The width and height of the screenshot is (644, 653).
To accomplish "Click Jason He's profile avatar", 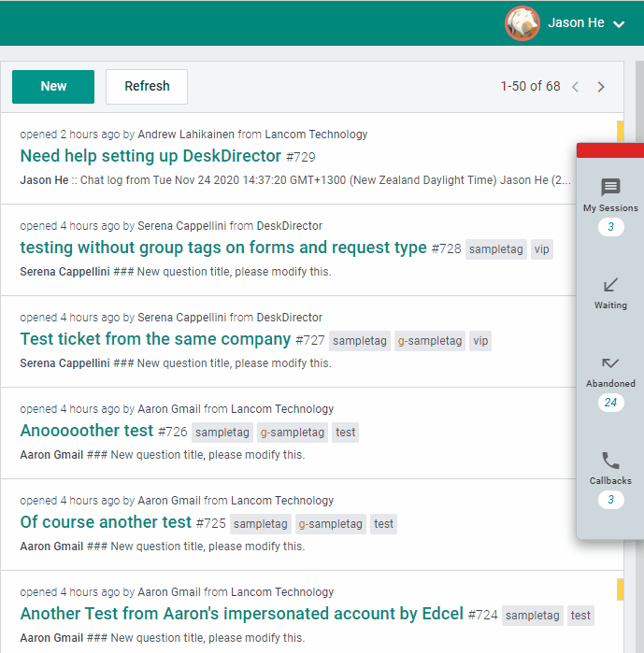I will coord(522,23).
